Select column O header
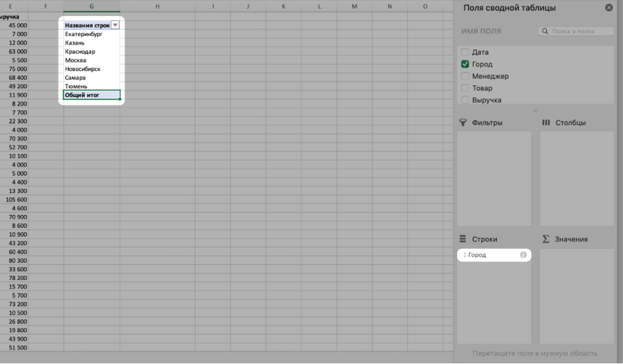 click(x=425, y=7)
